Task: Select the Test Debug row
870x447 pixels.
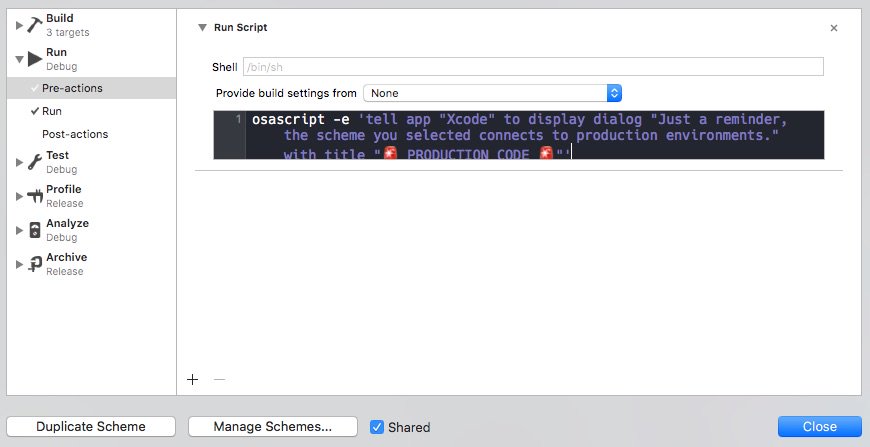Action: click(x=92, y=162)
